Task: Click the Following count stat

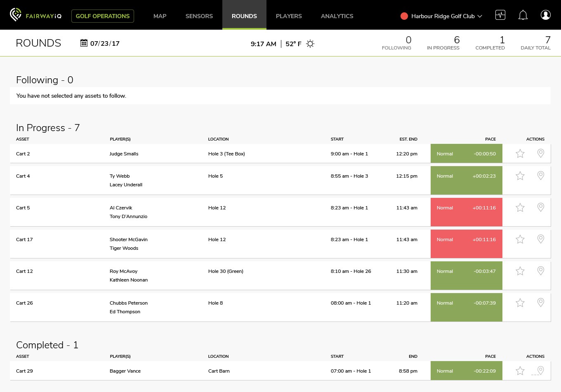Action: point(396,43)
